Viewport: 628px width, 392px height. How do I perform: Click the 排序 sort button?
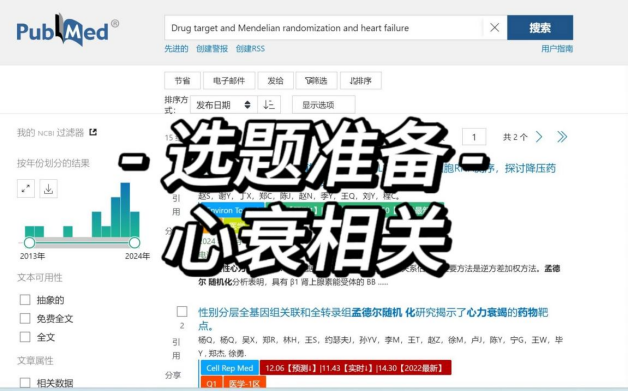pyautogui.click(x=360, y=80)
